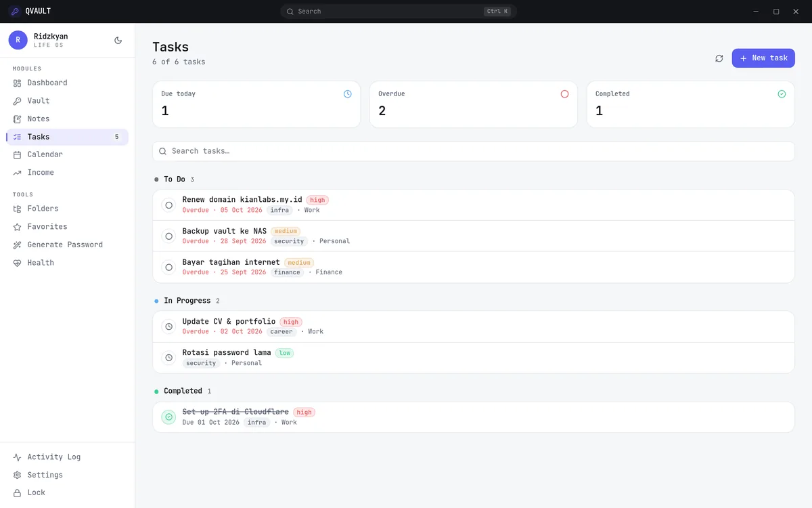The width and height of the screenshot is (812, 508).
Task: Create a New task
Action: (763, 58)
